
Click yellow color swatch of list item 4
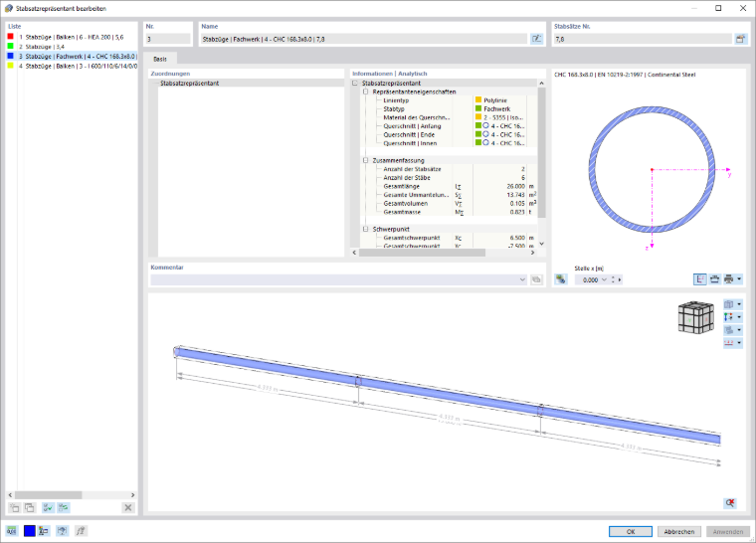[x=10, y=66]
